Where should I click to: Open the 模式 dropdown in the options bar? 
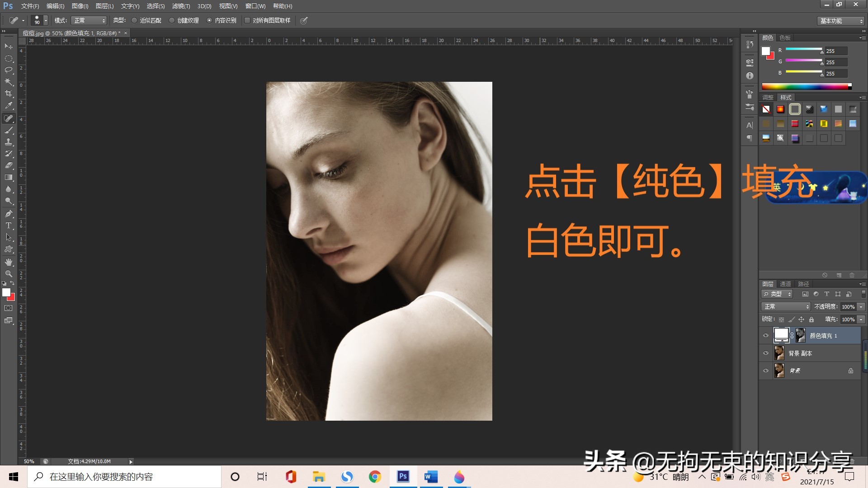coord(89,20)
